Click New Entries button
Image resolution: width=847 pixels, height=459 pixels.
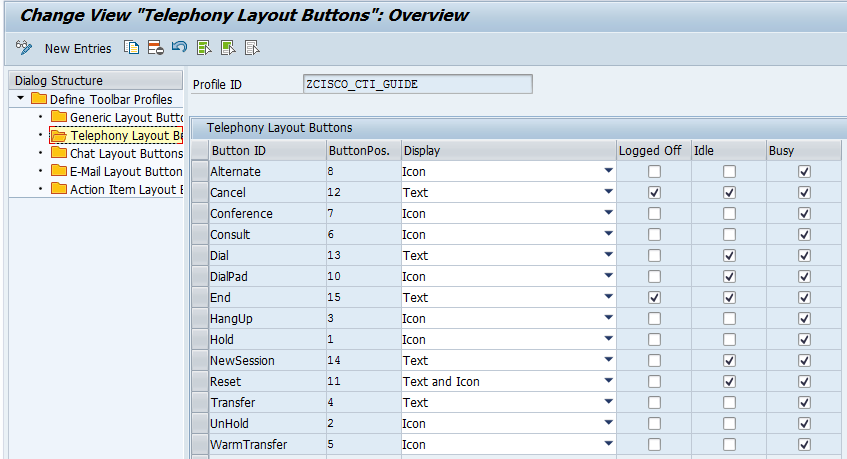pos(78,48)
